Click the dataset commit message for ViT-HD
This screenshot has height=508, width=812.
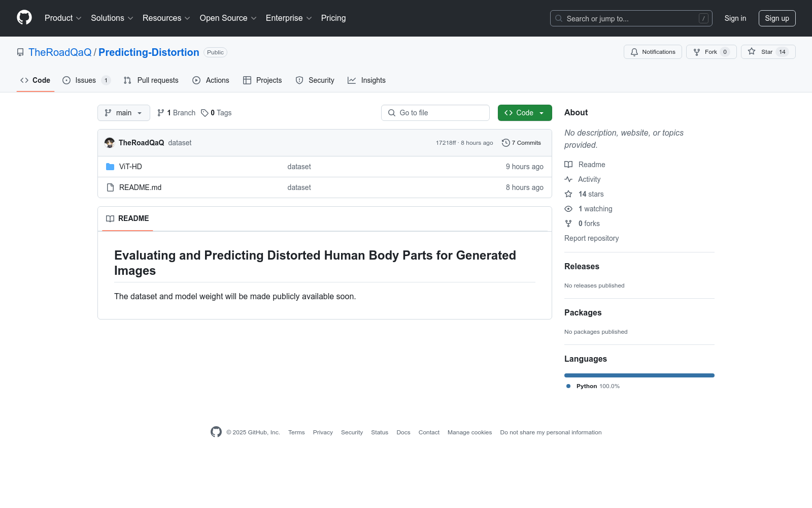point(299,167)
